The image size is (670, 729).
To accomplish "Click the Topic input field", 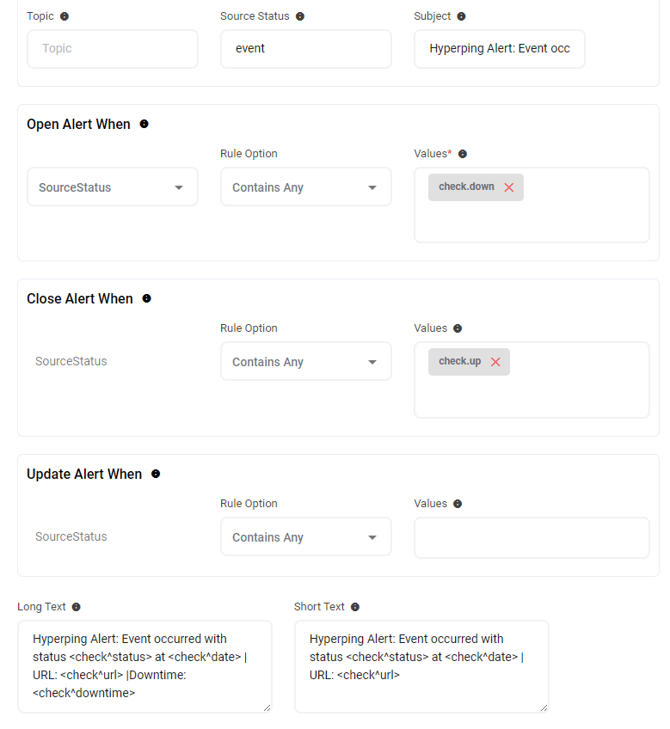I will [112, 48].
